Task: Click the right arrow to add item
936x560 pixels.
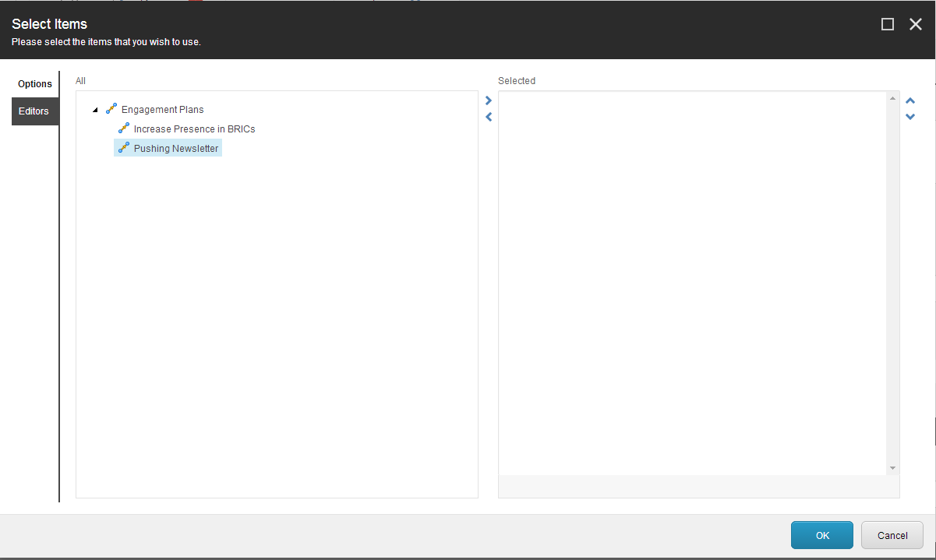Action: pyautogui.click(x=488, y=100)
